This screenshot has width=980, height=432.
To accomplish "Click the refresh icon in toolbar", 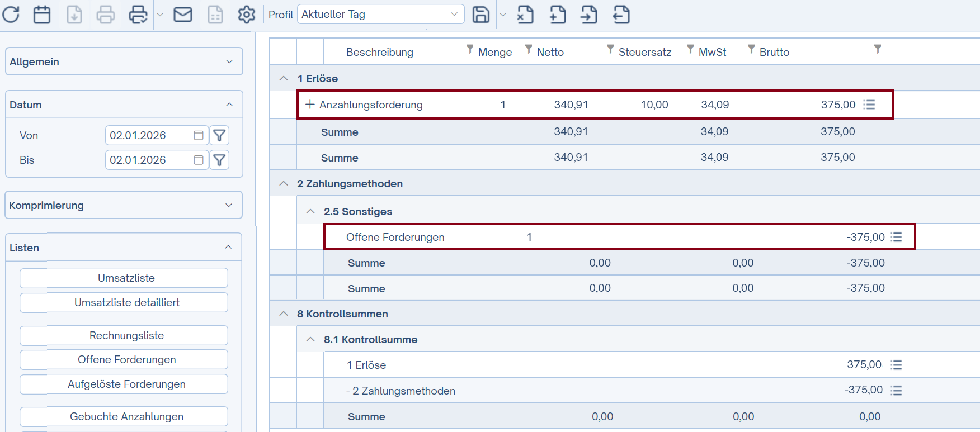I will click(11, 15).
